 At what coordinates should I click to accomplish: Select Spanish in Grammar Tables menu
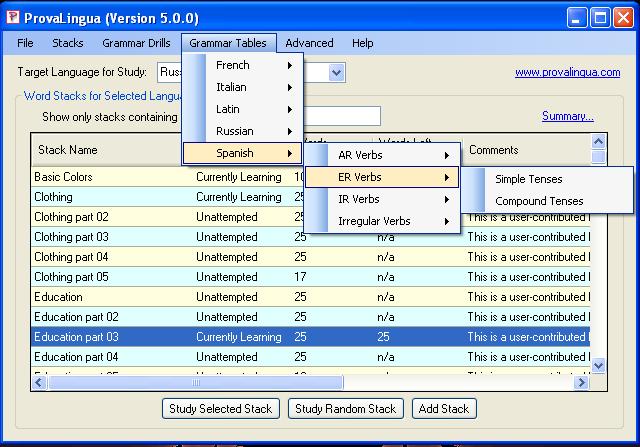click(242, 153)
